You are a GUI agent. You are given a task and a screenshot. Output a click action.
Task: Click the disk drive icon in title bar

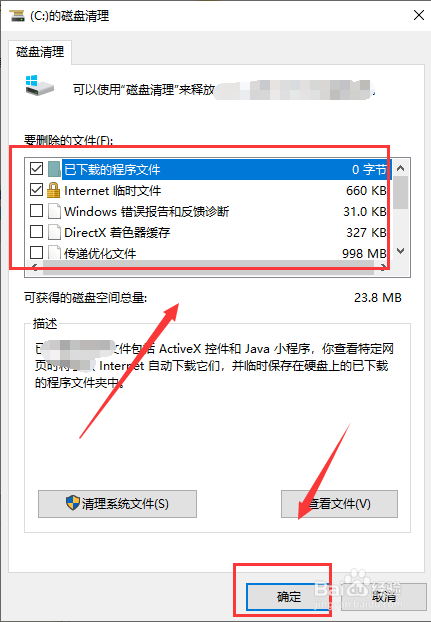pos(17,15)
